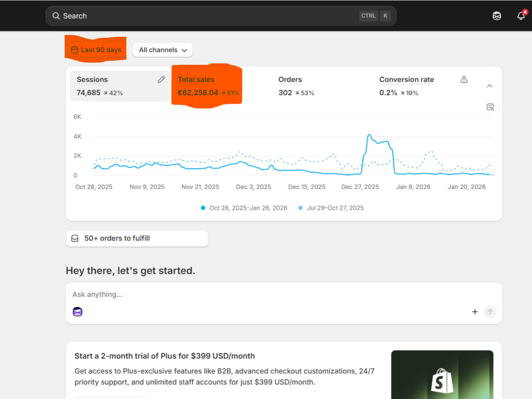Click the calendar icon in Last 90 days
The image size is (532, 399).
74,50
